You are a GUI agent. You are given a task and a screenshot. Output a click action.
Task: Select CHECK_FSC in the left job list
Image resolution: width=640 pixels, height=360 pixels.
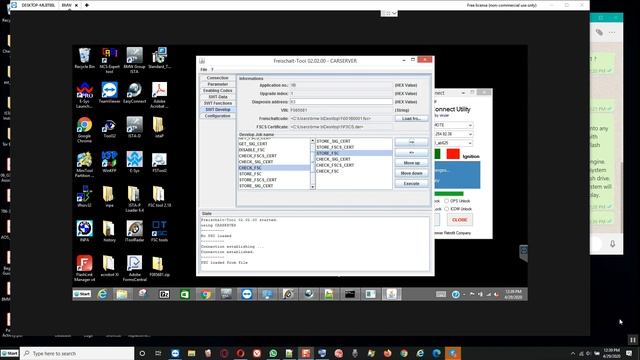click(274, 168)
